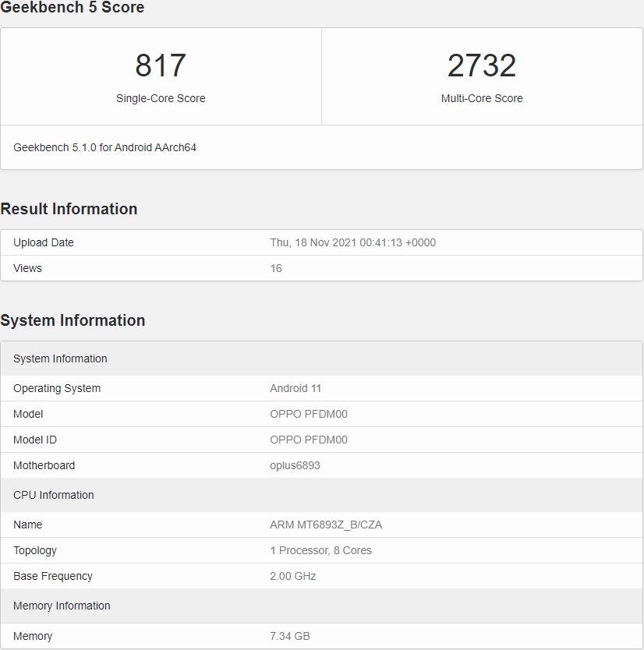Click the Model value OPPO PFDM00
644x650 pixels.
click(x=309, y=414)
